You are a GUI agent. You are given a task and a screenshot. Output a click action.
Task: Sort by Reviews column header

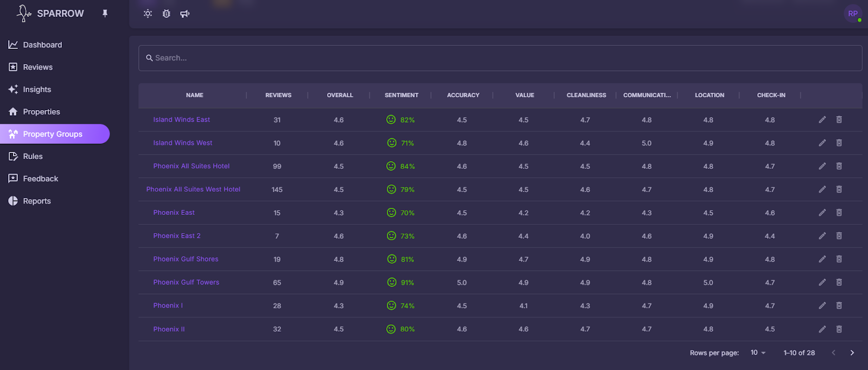pos(278,95)
